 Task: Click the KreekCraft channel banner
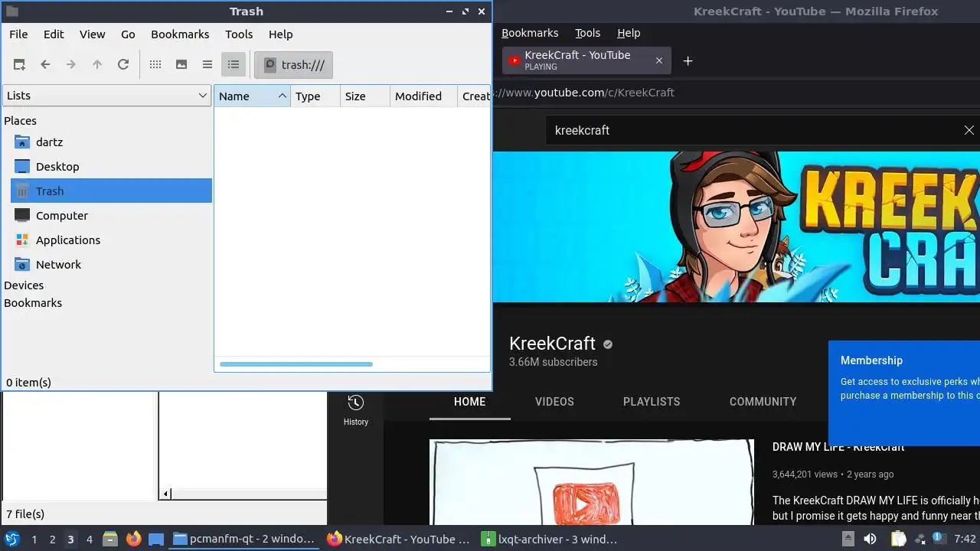tap(737, 227)
